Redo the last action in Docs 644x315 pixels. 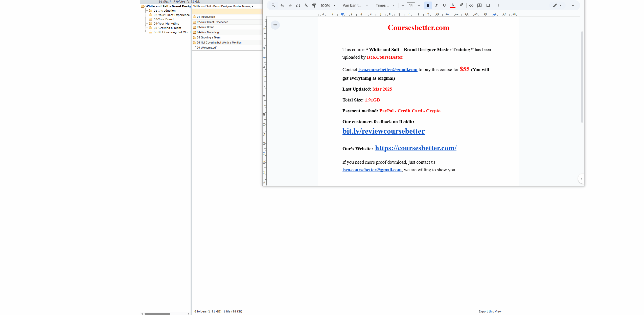pos(290,5)
